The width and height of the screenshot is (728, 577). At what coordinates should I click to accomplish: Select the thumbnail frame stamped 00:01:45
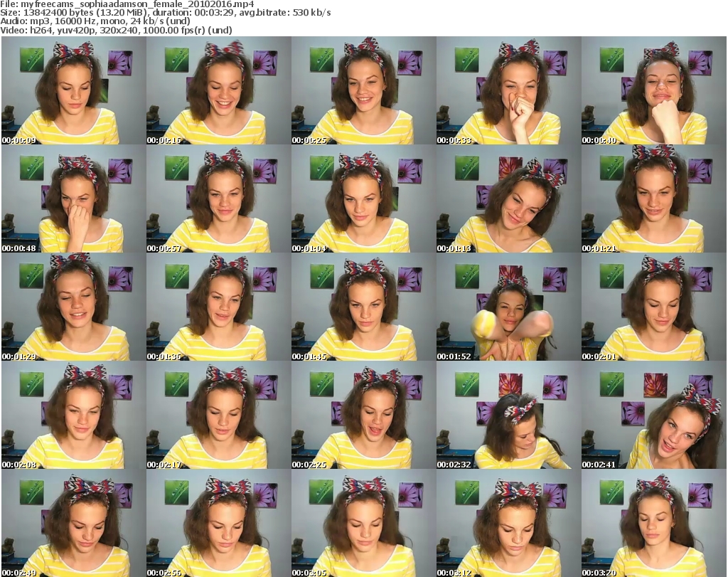point(363,307)
